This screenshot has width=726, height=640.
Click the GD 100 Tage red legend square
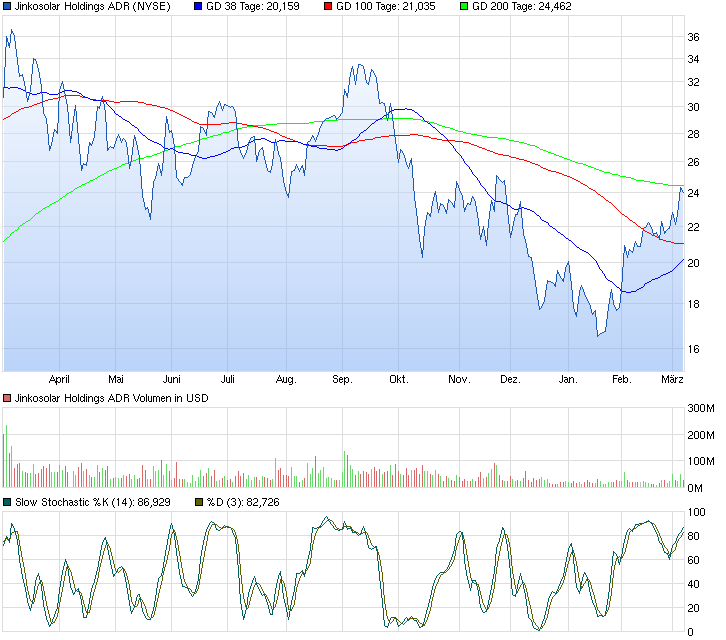[328, 6]
